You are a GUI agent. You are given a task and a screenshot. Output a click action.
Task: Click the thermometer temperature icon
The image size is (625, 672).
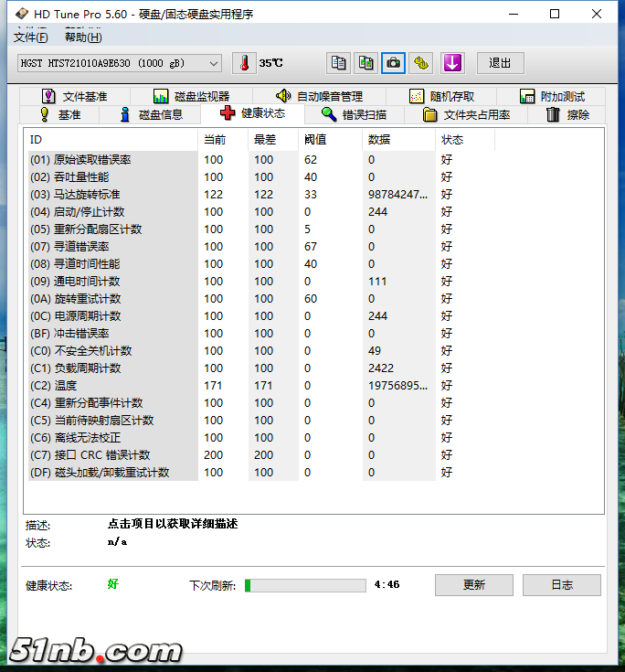(x=245, y=63)
